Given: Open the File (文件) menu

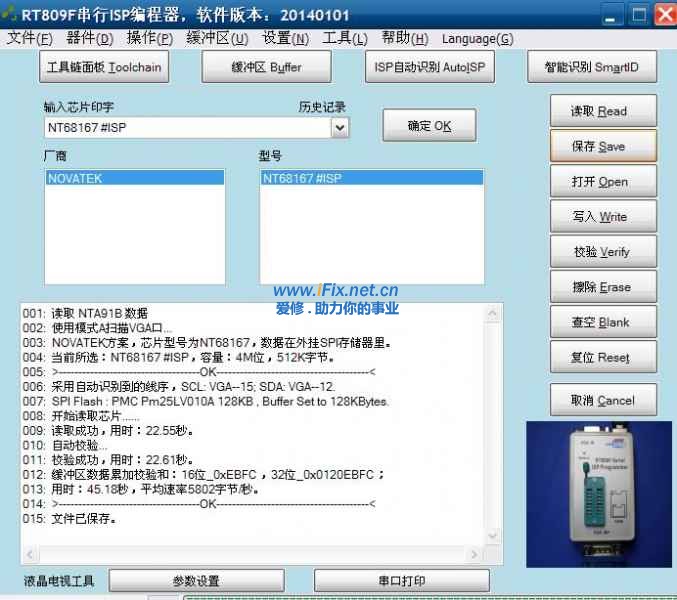Looking at the screenshot, I should pyautogui.click(x=30, y=39).
